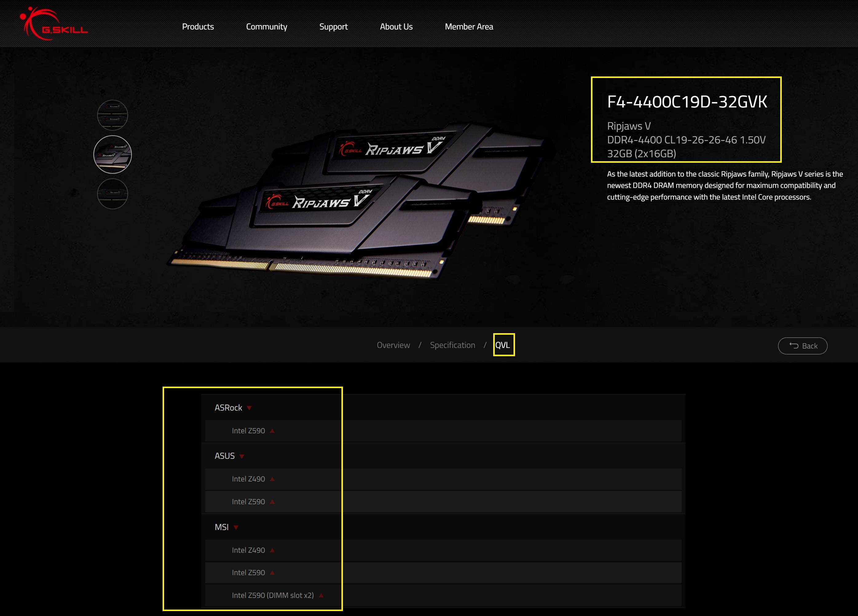Open the Community menu
Screen dimensions: 858x616
point(266,26)
